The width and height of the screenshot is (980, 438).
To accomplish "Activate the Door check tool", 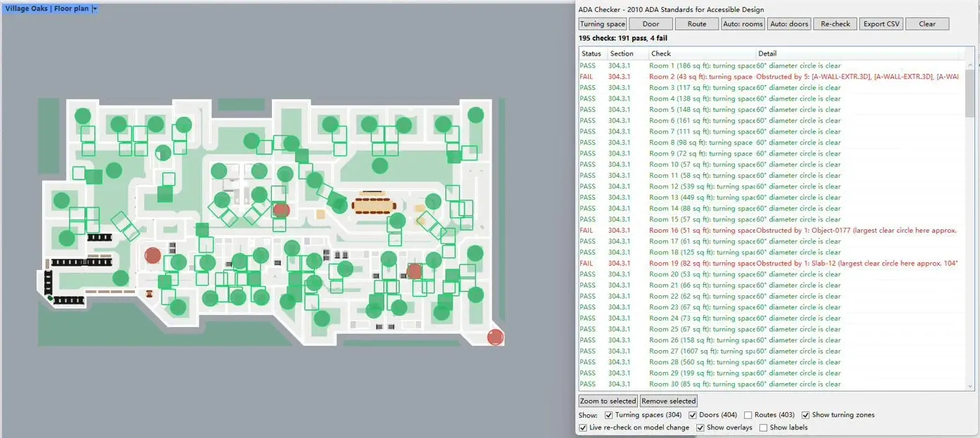I will pos(651,24).
